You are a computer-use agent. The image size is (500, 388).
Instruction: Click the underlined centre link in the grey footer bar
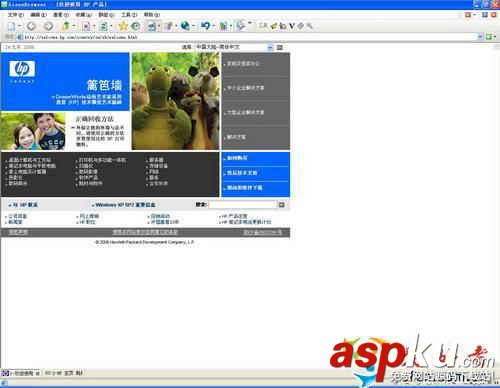(x=145, y=232)
